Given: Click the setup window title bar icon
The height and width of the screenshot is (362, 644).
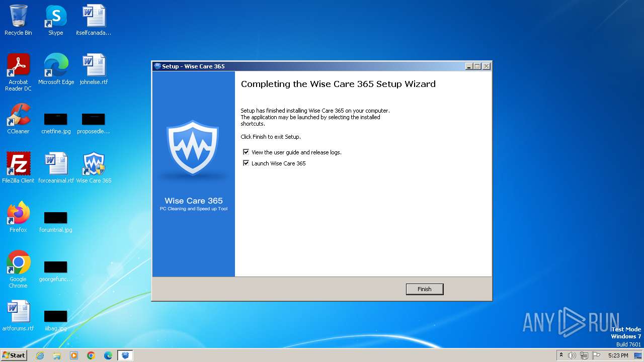Looking at the screenshot, I should pos(157,66).
